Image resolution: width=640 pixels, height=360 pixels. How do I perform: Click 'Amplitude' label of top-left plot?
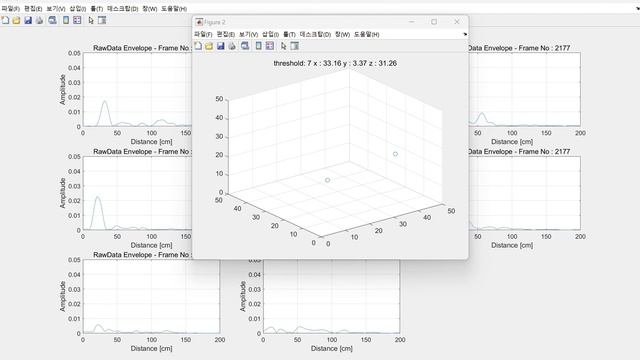pyautogui.click(x=62, y=89)
